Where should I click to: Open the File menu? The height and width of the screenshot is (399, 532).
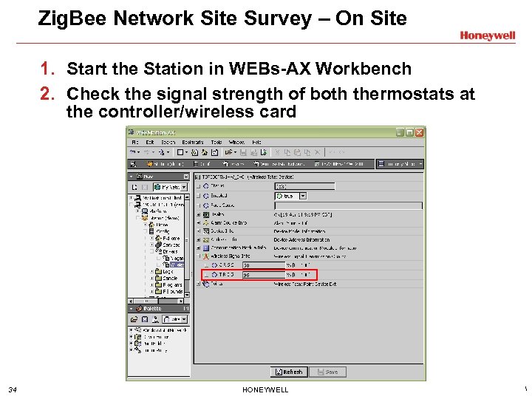(x=134, y=142)
